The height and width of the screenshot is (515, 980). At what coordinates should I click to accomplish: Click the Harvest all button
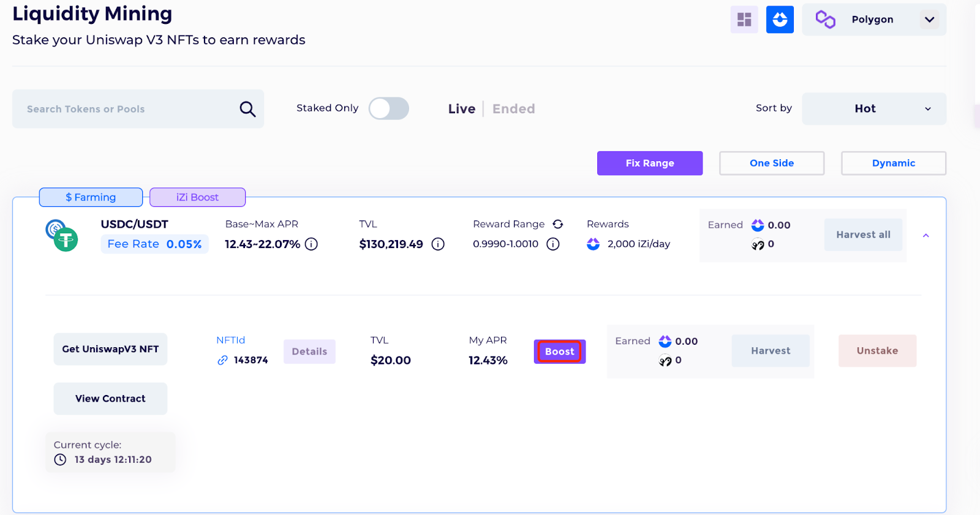pos(863,235)
